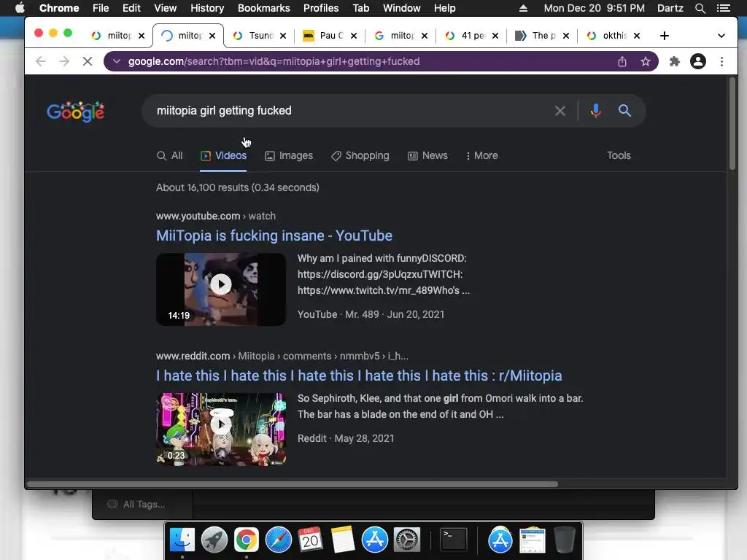Open Safari in the Dock

(279, 540)
